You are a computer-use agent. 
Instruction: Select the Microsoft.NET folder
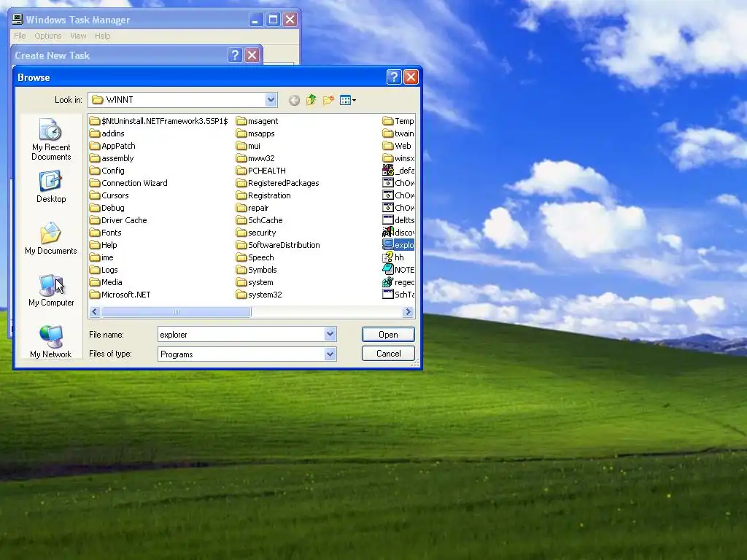click(120, 295)
